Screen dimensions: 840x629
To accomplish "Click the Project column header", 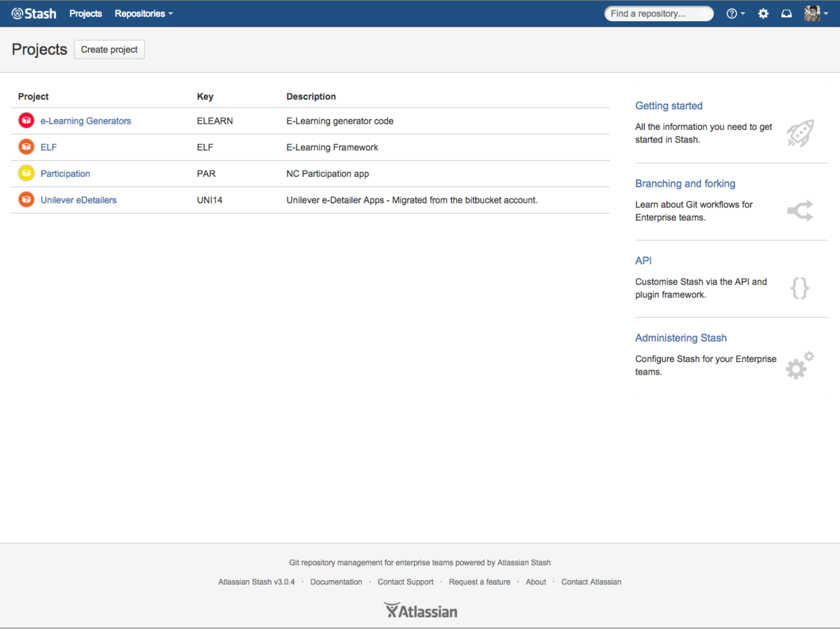I will 34,96.
